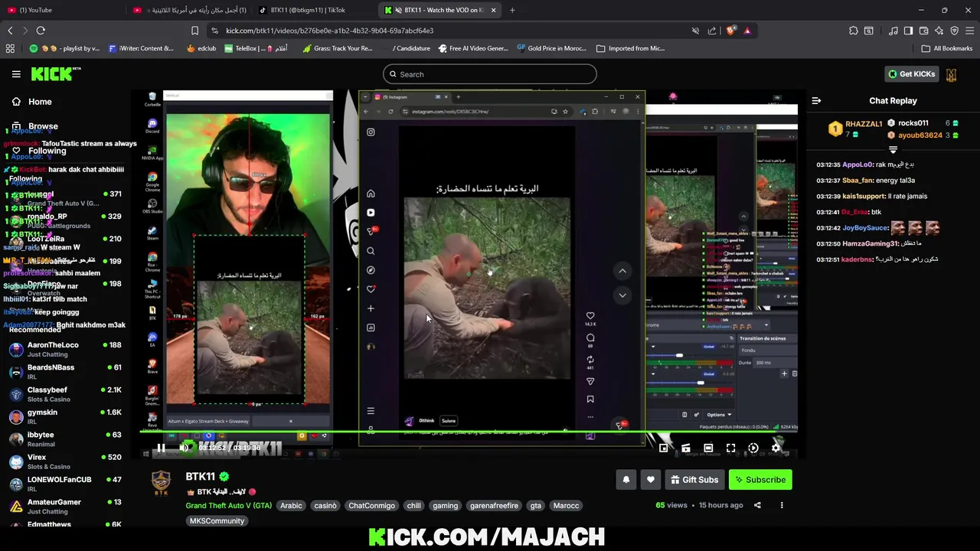Open the Imported from Mic... bookmarks folder

(x=631, y=48)
